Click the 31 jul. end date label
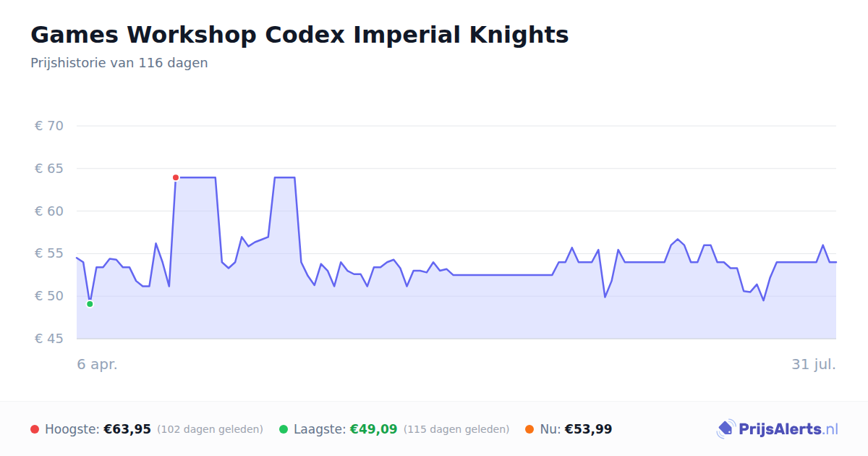 click(x=814, y=364)
